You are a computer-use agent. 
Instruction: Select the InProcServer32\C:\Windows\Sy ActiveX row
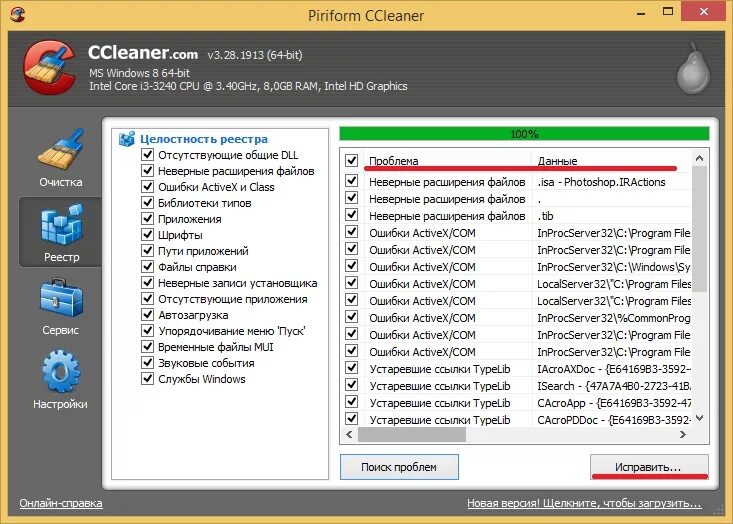[x=517, y=267]
